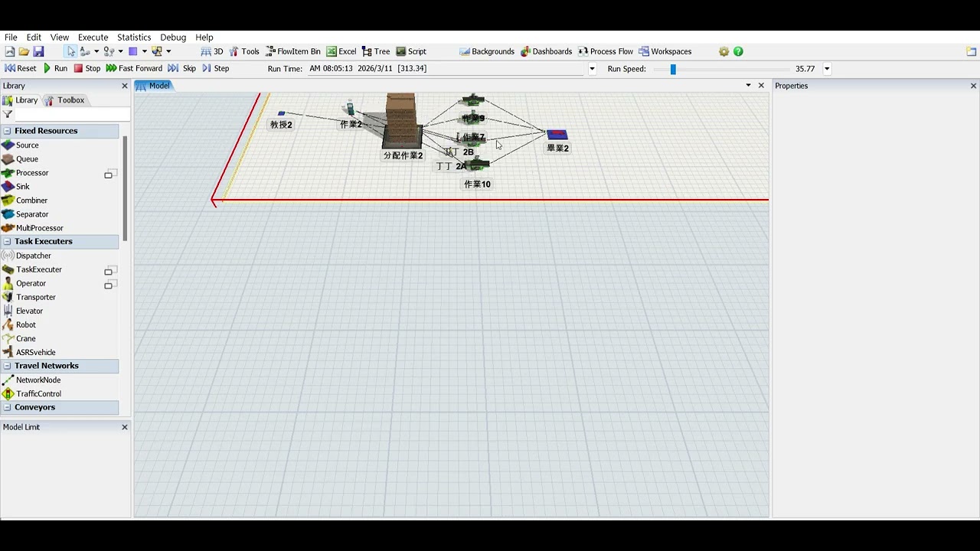Open the 3D view
The width and height of the screenshot is (980, 551).
212,51
